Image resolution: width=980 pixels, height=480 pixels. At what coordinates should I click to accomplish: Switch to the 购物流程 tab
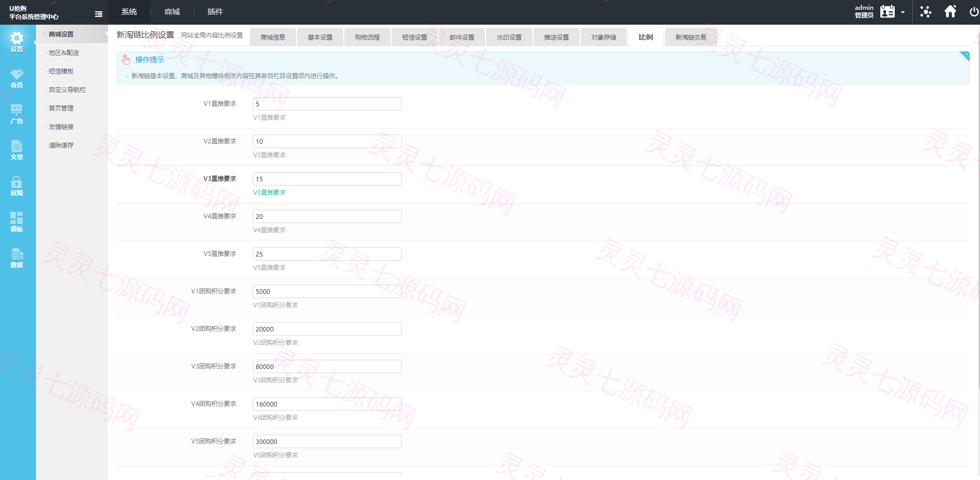point(367,37)
